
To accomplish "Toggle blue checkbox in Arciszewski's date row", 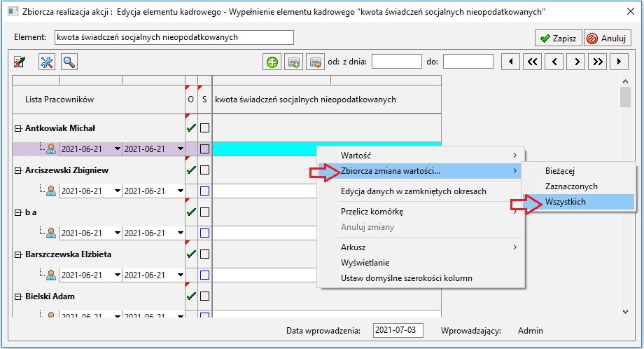I will [x=204, y=191].
